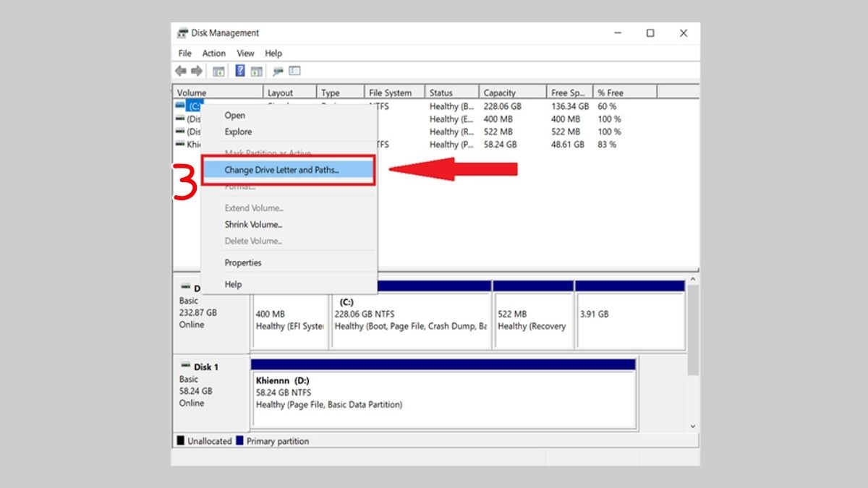
Task: Click the Back arrow in the toolbar
Action: point(181,71)
